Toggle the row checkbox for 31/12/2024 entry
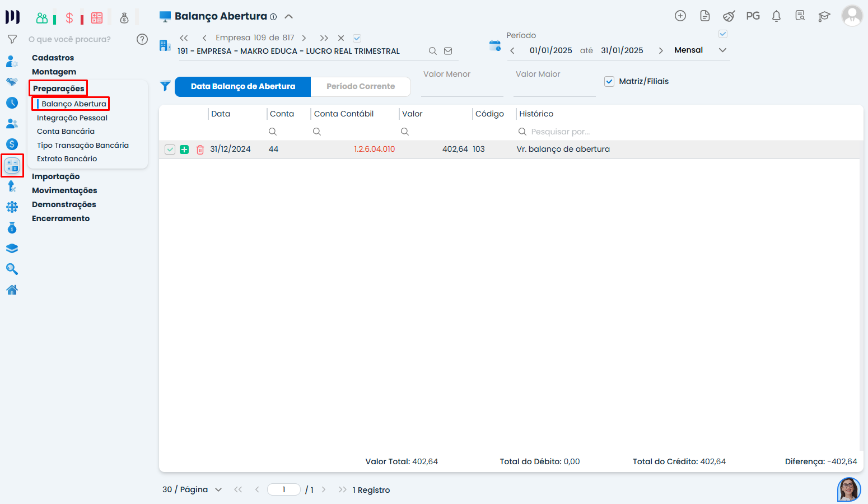868x504 pixels. pyautogui.click(x=170, y=150)
